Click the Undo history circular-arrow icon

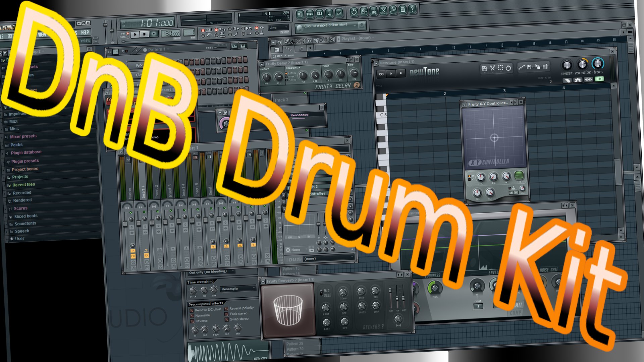coord(354,12)
